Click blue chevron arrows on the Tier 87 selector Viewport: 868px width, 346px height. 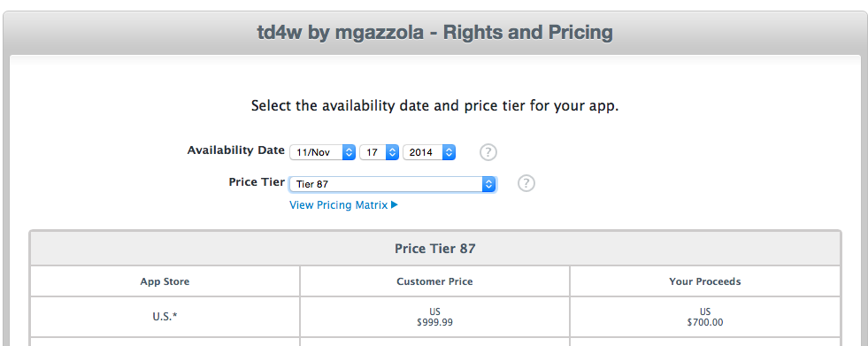488,184
